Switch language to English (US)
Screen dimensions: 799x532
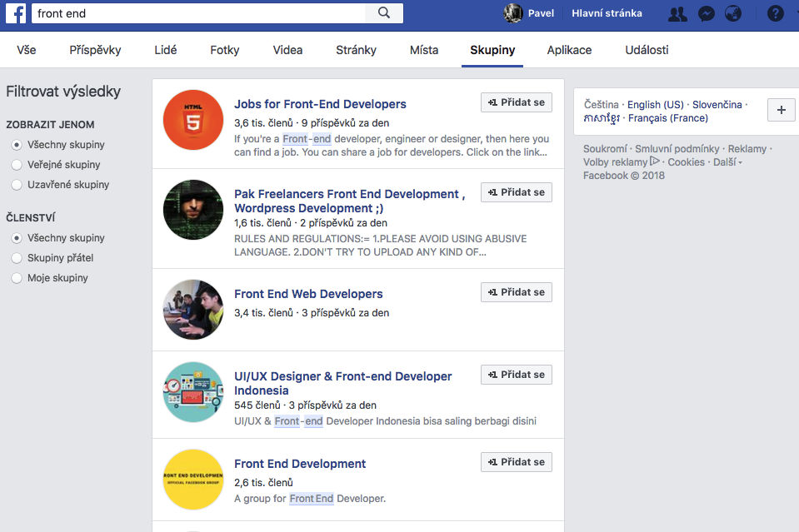656,104
